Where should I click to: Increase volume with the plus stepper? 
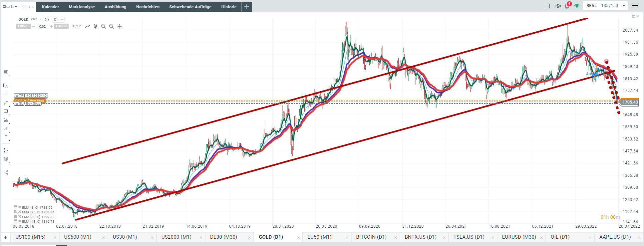[x=51, y=26]
